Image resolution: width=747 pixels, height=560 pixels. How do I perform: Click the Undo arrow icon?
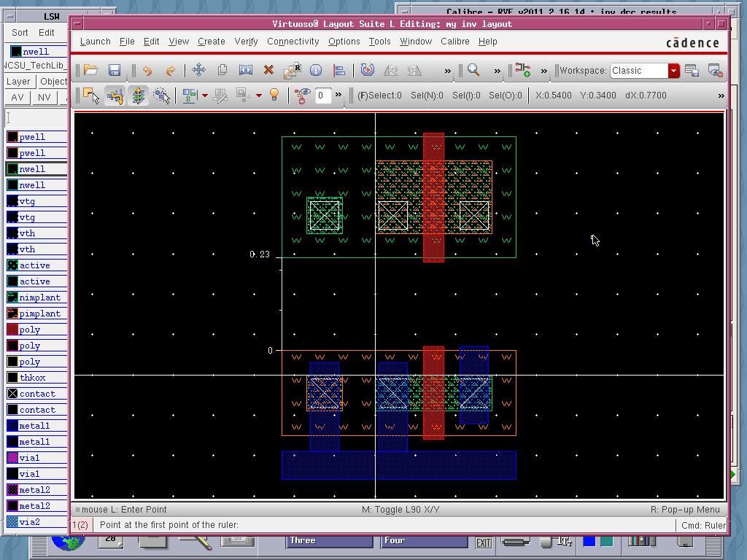point(147,71)
